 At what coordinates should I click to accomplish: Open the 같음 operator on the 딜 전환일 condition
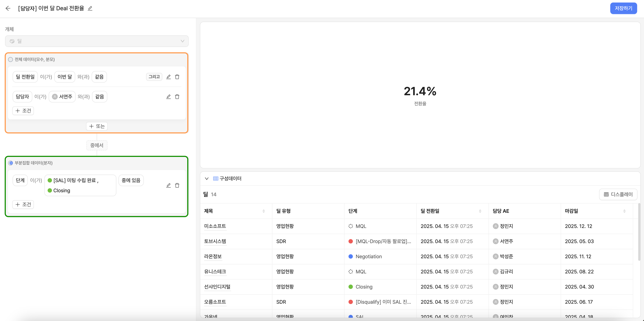[99, 77]
